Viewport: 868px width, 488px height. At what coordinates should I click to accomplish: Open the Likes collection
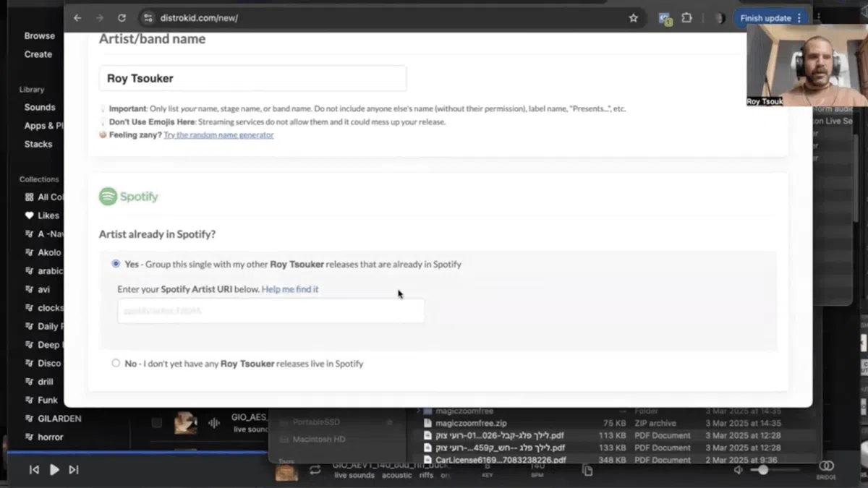42,215
